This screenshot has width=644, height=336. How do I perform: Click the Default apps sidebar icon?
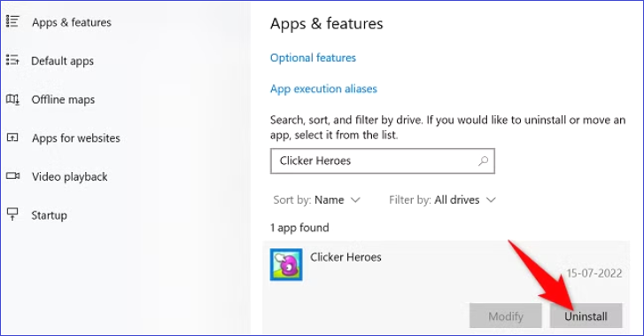point(12,60)
